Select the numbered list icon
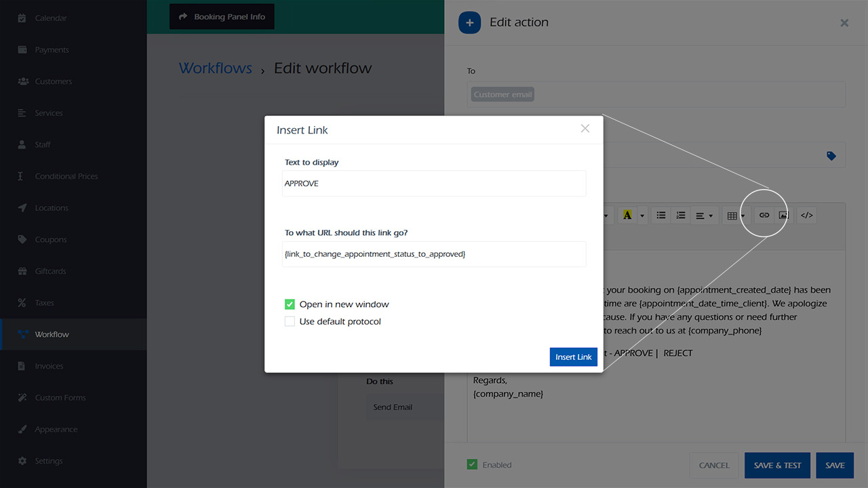The width and height of the screenshot is (868, 488). pyautogui.click(x=681, y=216)
